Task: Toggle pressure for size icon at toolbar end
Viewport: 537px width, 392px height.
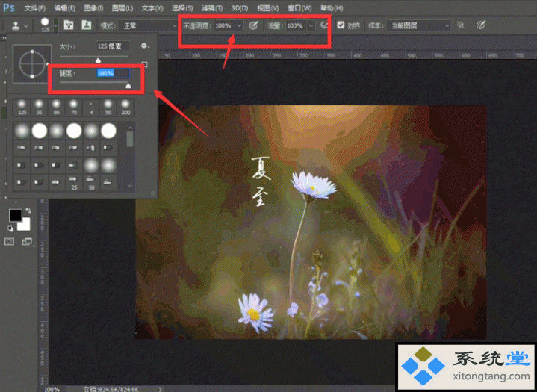Action: (x=481, y=25)
